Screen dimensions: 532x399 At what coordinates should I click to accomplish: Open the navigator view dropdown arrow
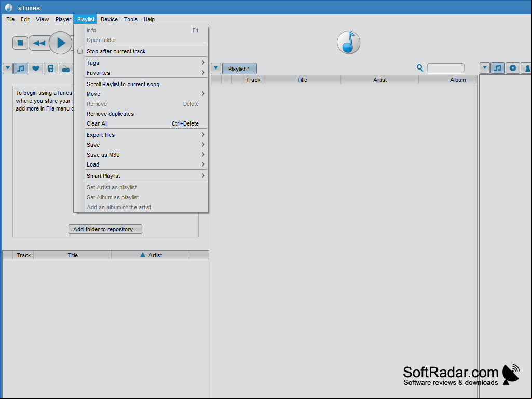point(8,68)
